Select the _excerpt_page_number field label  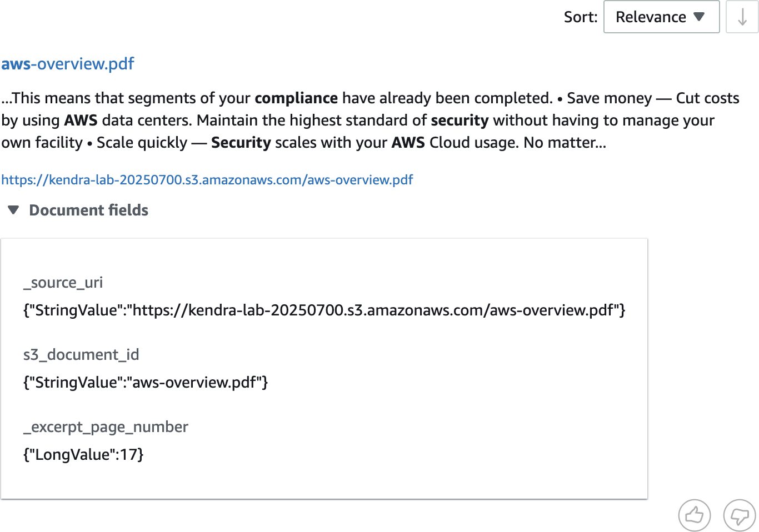106,427
